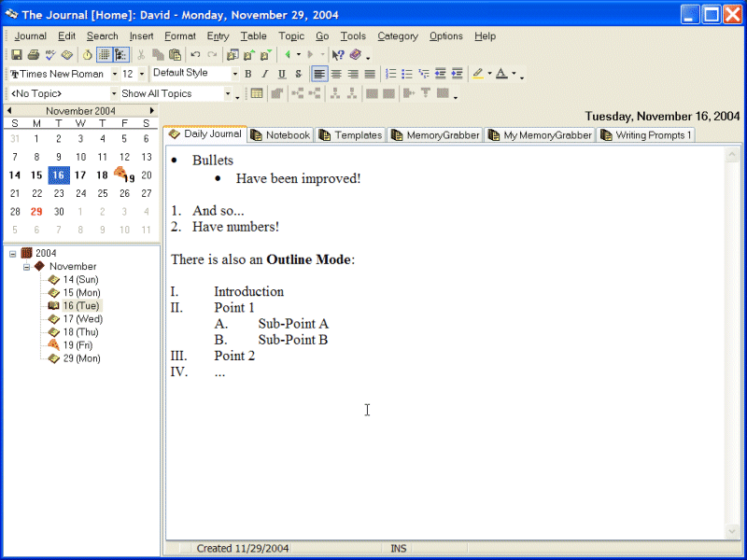Run the spell check tool
This screenshot has width=747, height=560.
50,55
